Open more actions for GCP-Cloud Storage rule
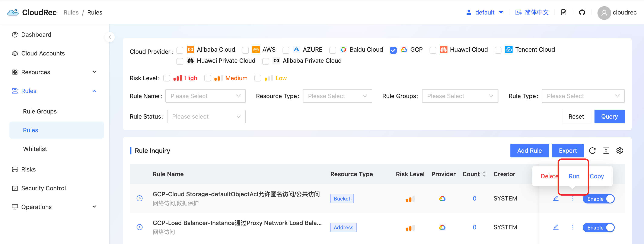 [572, 199]
